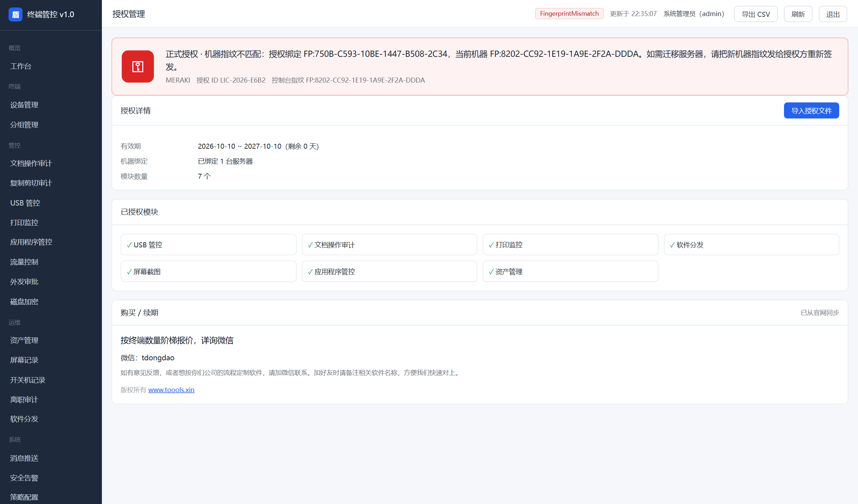Viewport: 858px width, 504px height.
Task: Click the USB 管控 authorized module card
Action: click(208, 245)
